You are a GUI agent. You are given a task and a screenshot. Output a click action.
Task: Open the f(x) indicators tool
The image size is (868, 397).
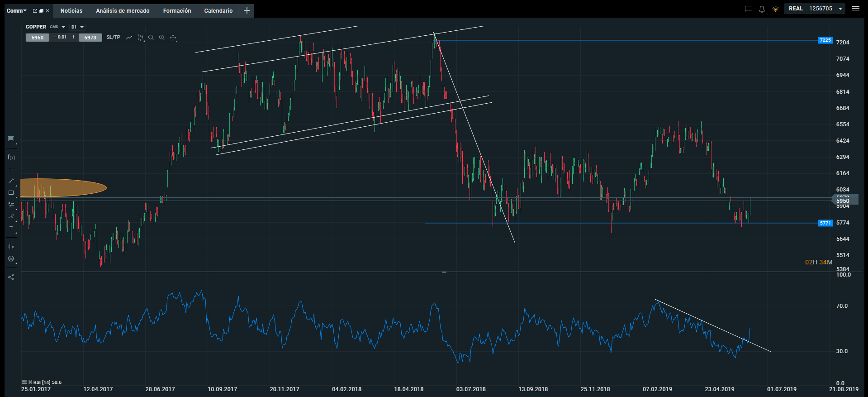[x=11, y=158]
